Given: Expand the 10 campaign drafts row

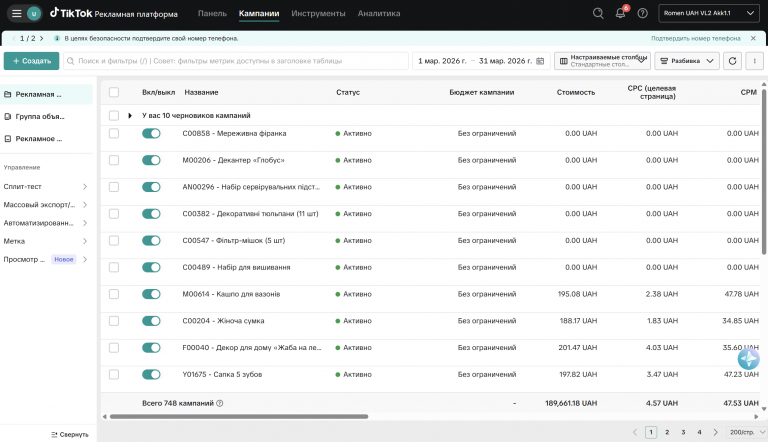Looking at the screenshot, I should 130,116.
